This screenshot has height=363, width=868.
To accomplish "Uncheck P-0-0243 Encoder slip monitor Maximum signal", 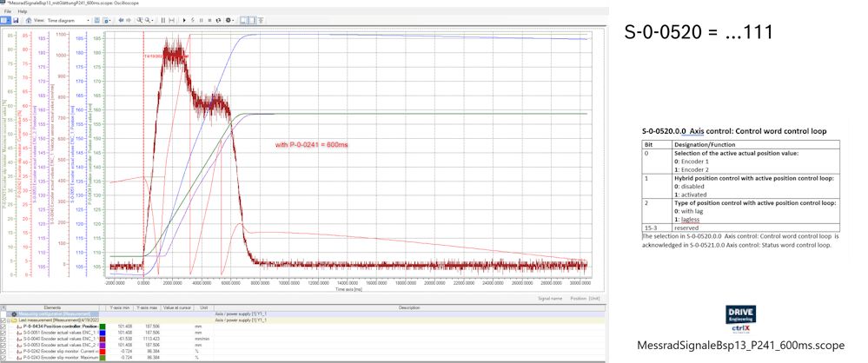I will click(x=3, y=358).
